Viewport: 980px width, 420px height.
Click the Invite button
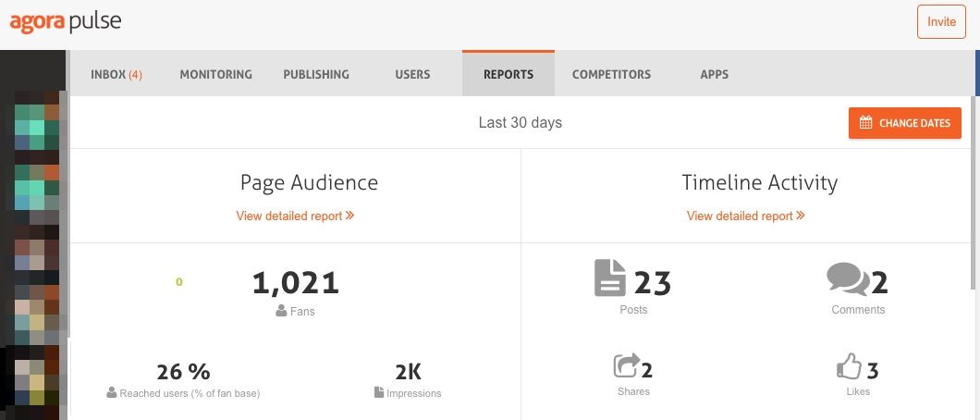941,22
